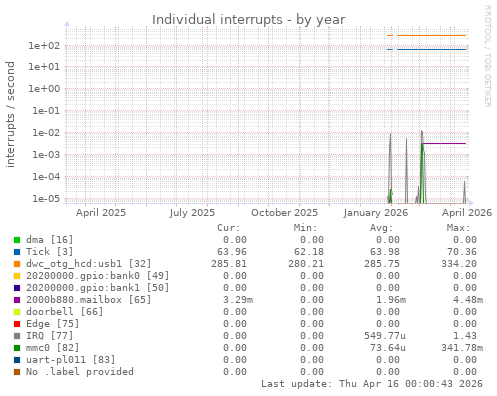
Task: Click mailbox current value 3.29m
Action: point(238,300)
